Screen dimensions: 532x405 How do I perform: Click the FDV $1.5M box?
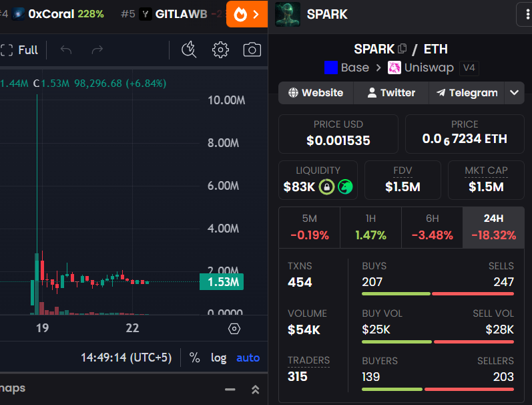[403, 180]
